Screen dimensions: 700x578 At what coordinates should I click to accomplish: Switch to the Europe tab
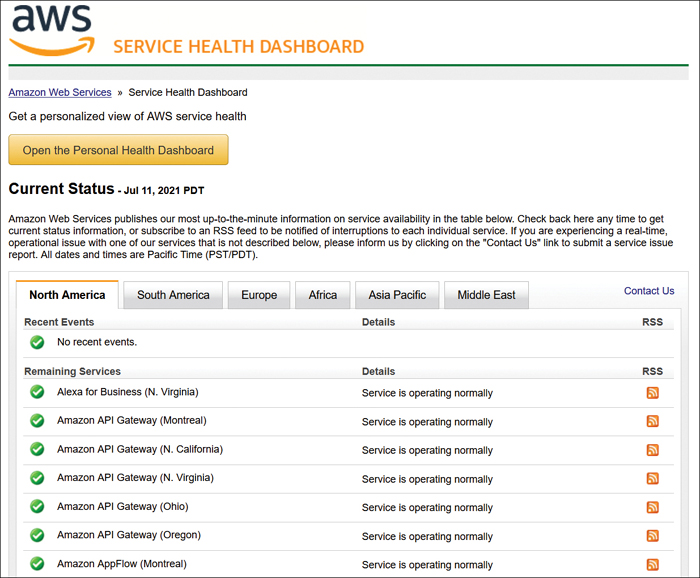point(259,295)
